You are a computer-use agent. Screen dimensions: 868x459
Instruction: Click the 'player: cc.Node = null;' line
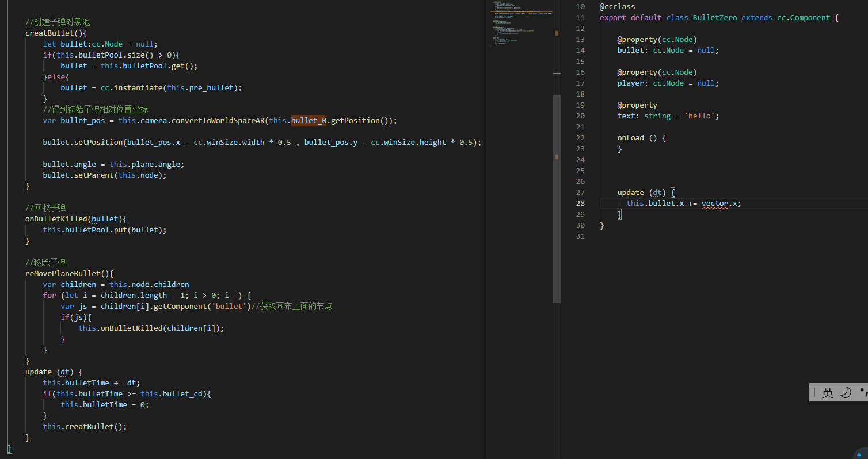pos(668,83)
